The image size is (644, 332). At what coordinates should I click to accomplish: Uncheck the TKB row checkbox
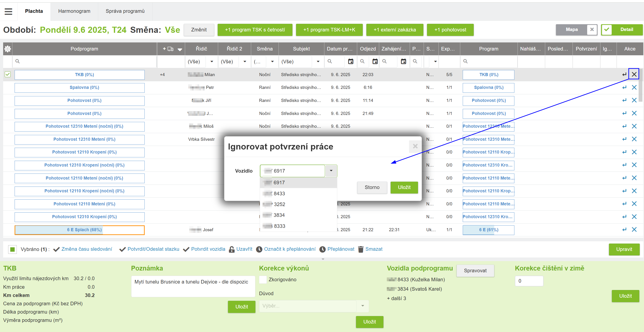(8, 75)
